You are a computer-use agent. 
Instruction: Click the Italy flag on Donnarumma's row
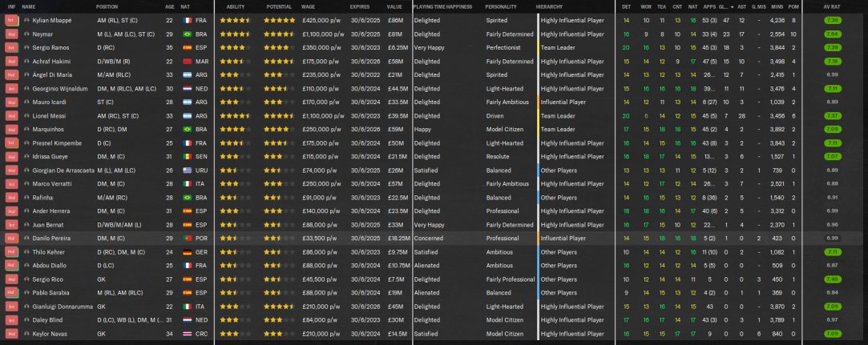(x=187, y=307)
